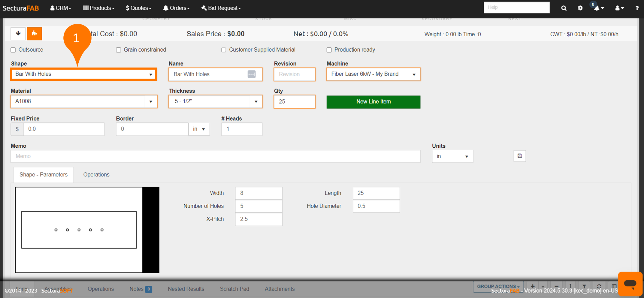Image resolution: width=644 pixels, height=298 pixels.
Task: Open the Thickness dropdown
Action: pos(215,101)
